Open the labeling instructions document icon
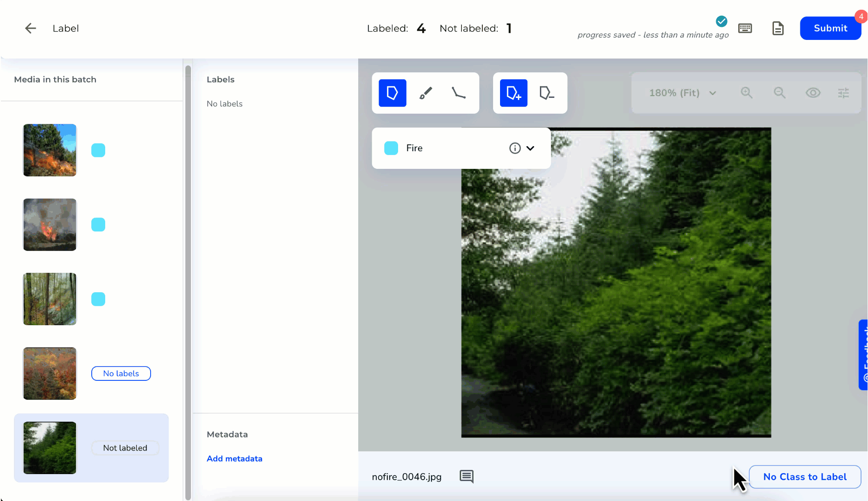This screenshot has width=868, height=501. tap(778, 28)
